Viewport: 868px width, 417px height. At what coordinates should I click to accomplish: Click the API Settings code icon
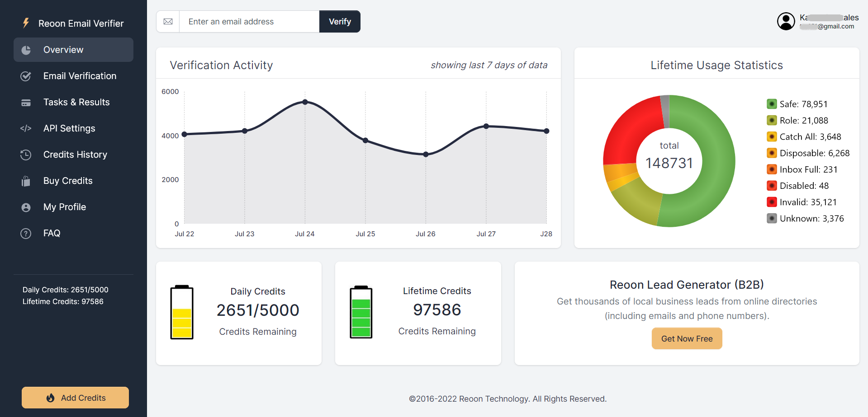26,128
